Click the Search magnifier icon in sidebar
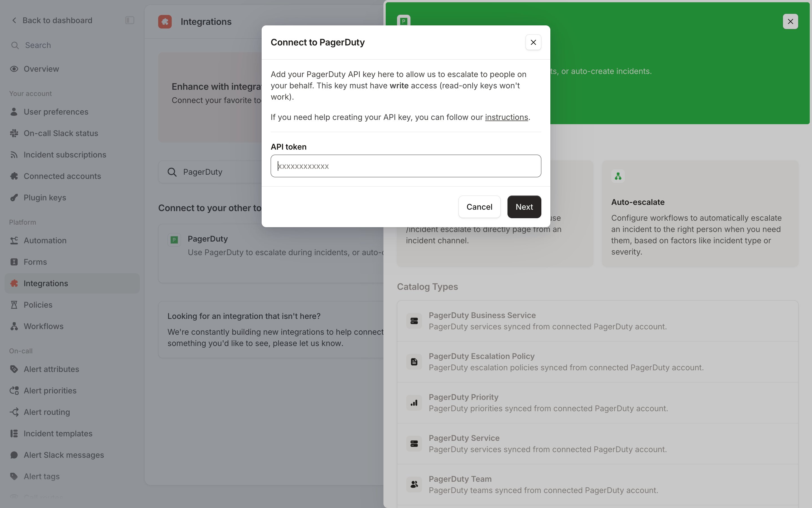The image size is (812, 508). pos(15,45)
